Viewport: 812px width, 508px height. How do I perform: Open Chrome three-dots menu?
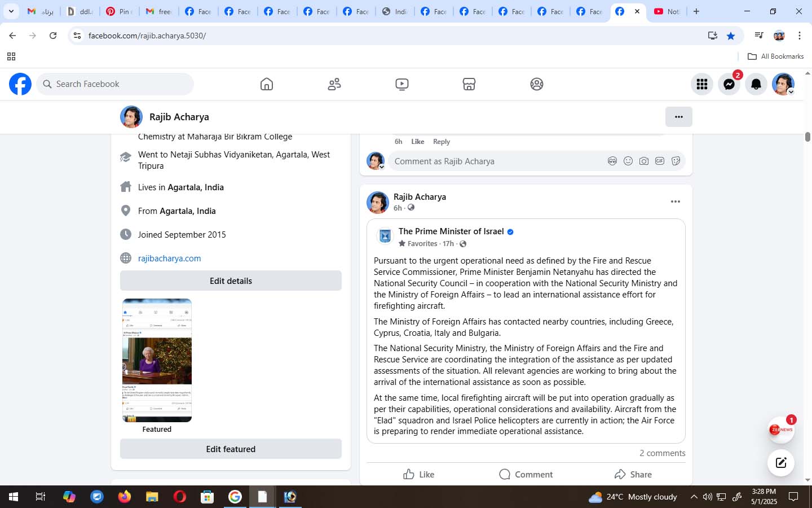(x=800, y=36)
